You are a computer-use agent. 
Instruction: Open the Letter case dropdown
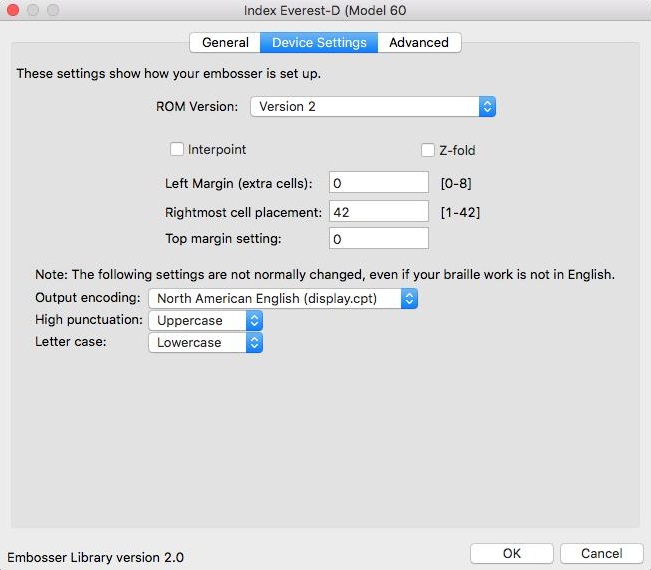coord(205,342)
